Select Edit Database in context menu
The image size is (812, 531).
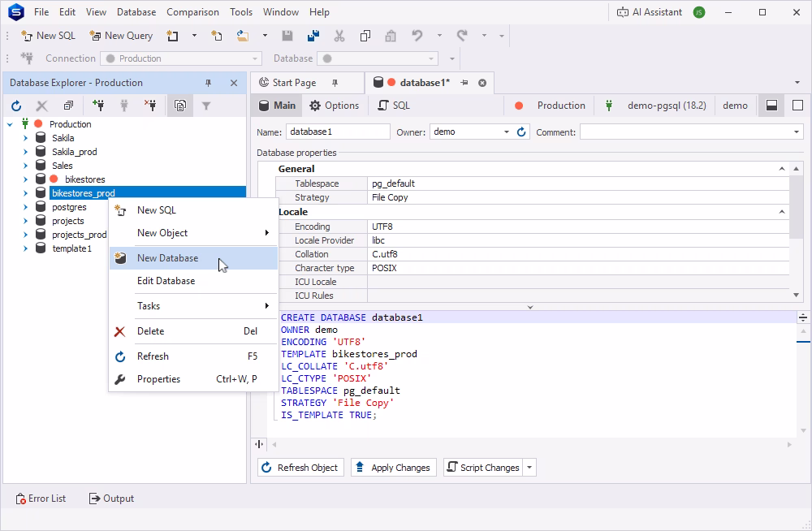pyautogui.click(x=194, y=281)
